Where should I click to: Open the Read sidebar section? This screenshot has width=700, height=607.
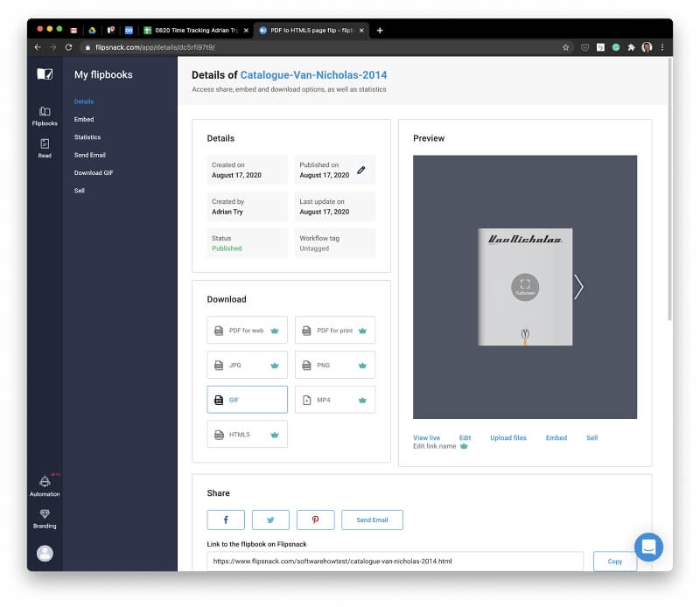pyautogui.click(x=45, y=148)
